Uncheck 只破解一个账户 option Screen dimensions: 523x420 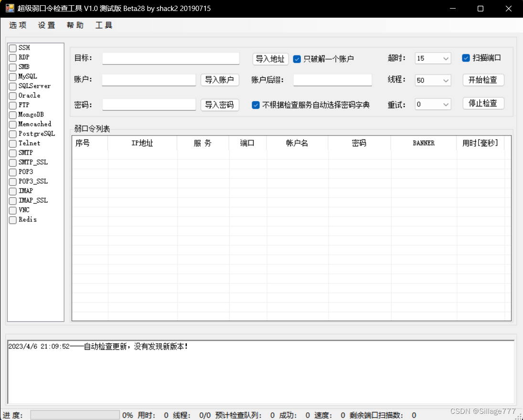tap(297, 59)
